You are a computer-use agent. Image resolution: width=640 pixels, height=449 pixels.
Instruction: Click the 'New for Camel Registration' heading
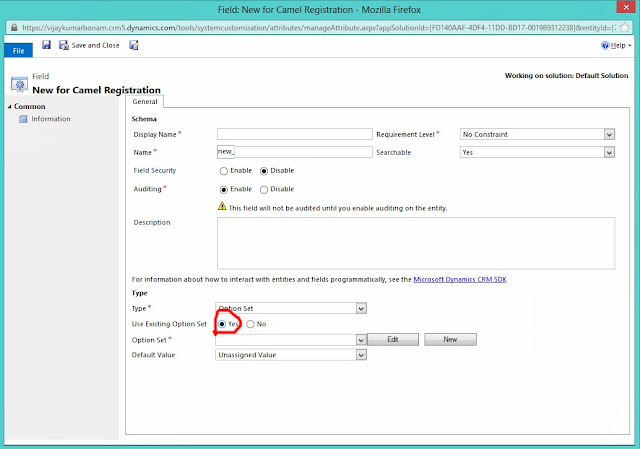[x=96, y=90]
